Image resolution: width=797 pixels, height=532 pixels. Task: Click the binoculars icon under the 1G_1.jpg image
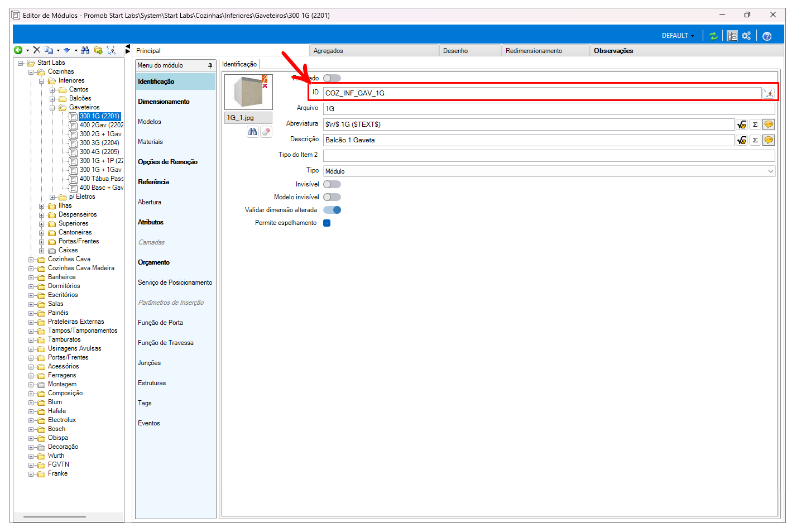tap(253, 132)
